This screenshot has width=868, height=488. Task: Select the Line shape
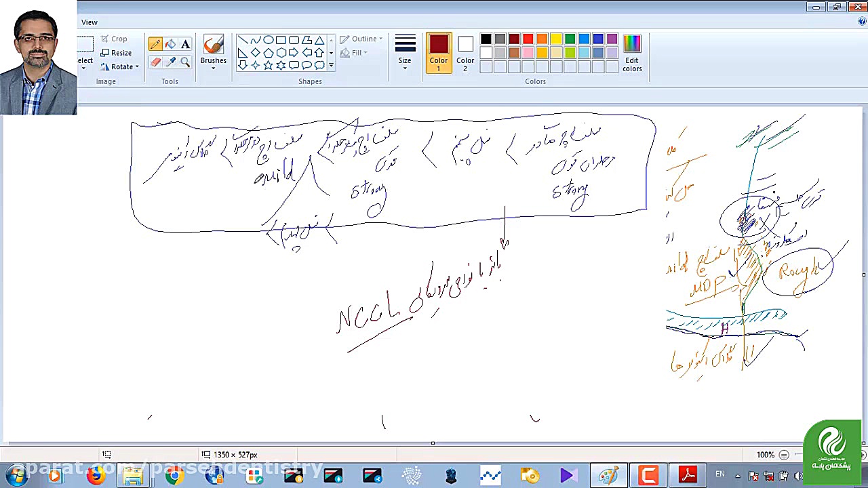(243, 40)
